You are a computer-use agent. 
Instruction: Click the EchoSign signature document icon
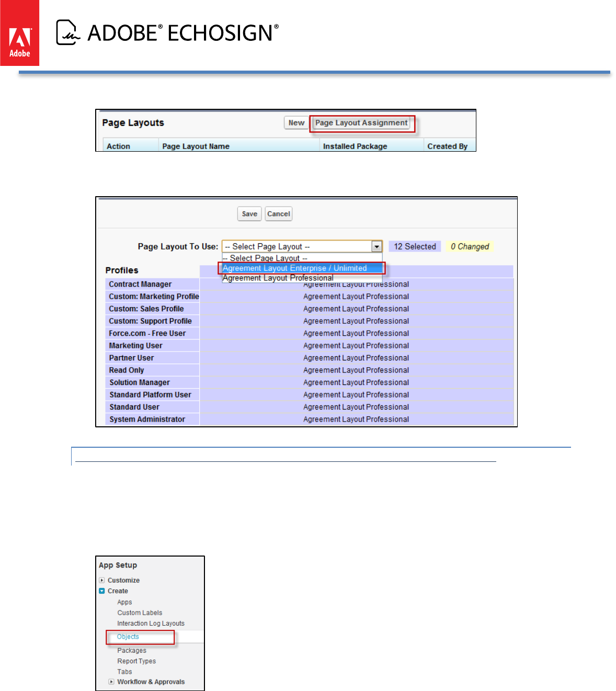click(68, 32)
